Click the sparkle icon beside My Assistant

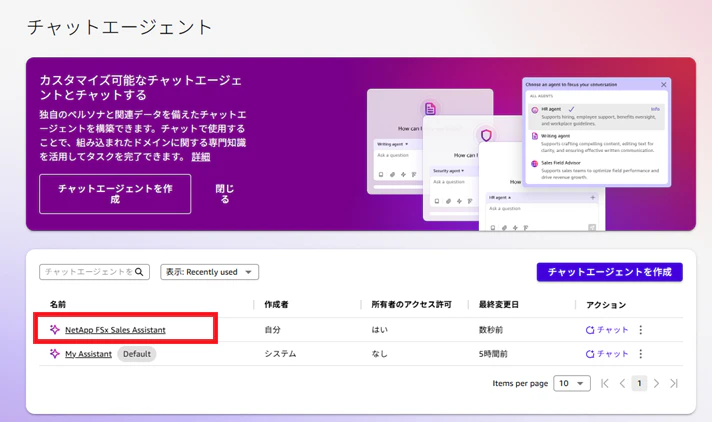click(x=54, y=353)
